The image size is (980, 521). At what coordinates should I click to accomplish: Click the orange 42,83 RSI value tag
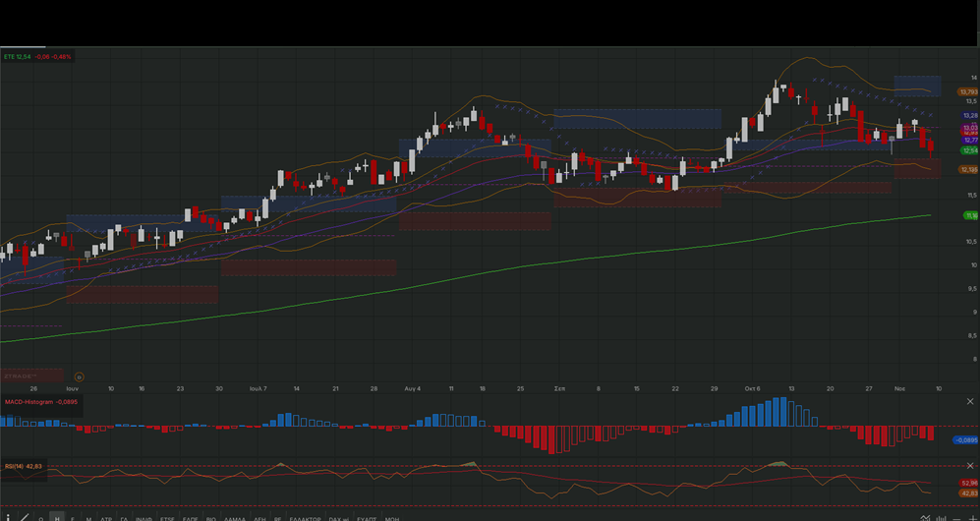969,493
